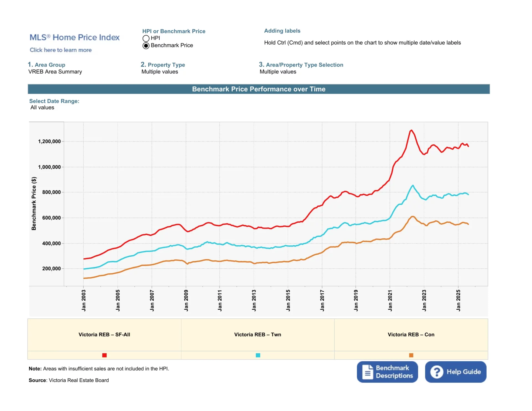Select the Benchmark Price radio button

pyautogui.click(x=146, y=46)
